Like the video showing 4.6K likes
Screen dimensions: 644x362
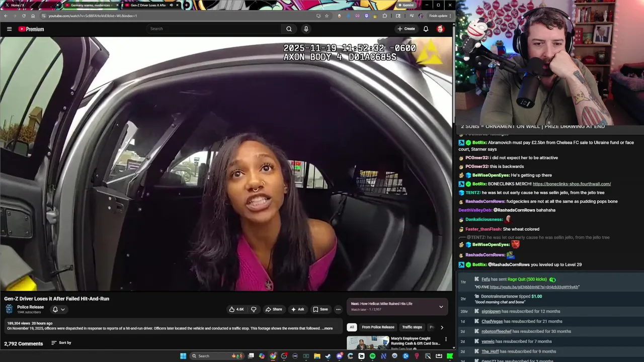point(236,309)
